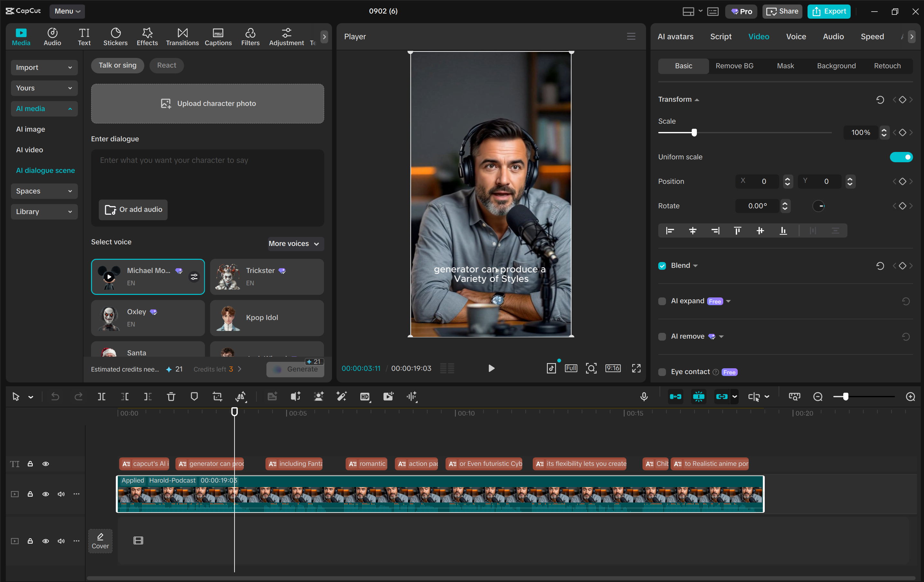This screenshot has width=924, height=582.
Task: Open the Audio media panel
Action: [x=52, y=37]
